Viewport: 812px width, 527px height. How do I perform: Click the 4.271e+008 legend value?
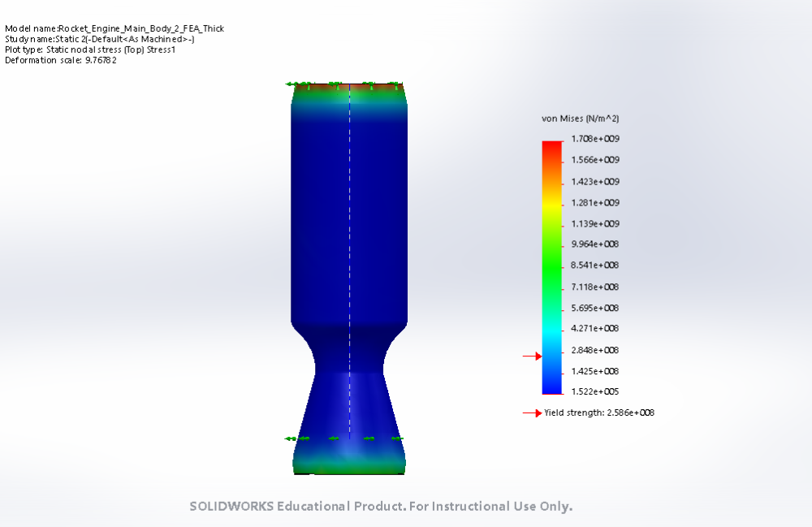click(x=595, y=329)
